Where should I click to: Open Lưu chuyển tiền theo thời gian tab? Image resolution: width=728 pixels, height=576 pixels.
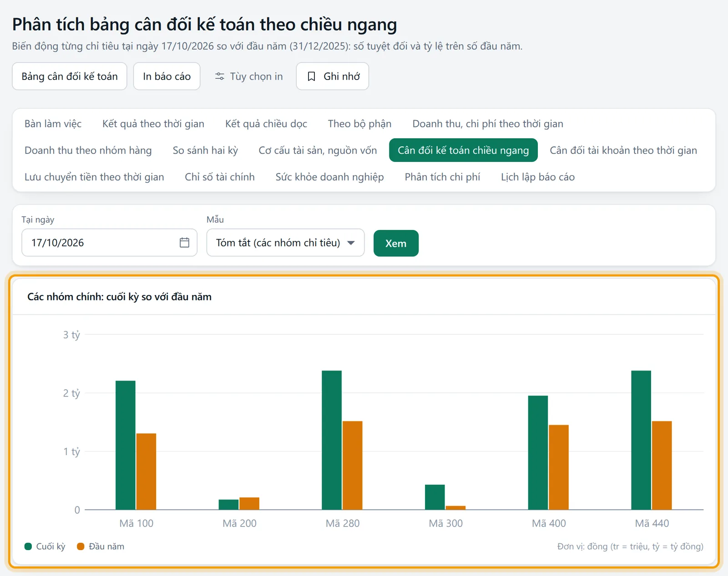pos(94,177)
